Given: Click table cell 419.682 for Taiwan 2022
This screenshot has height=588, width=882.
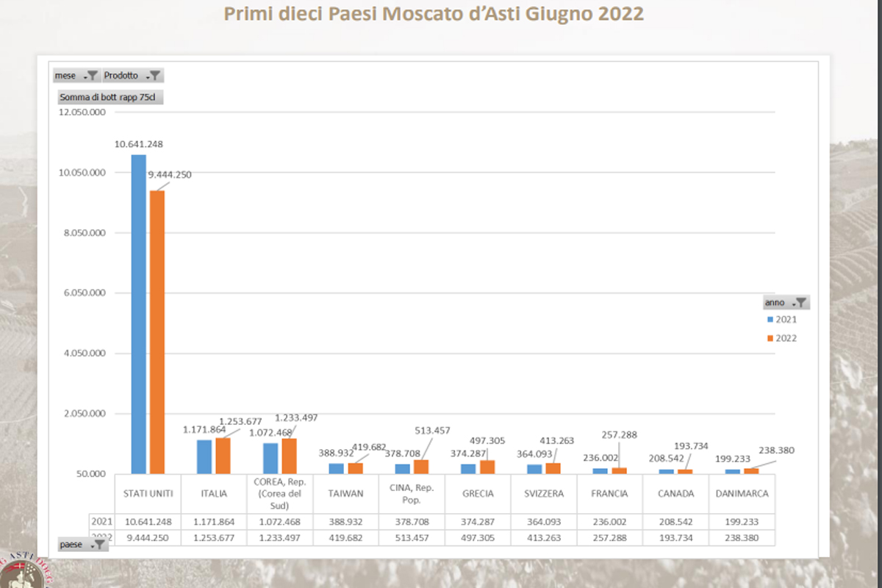Looking at the screenshot, I should coord(345,538).
